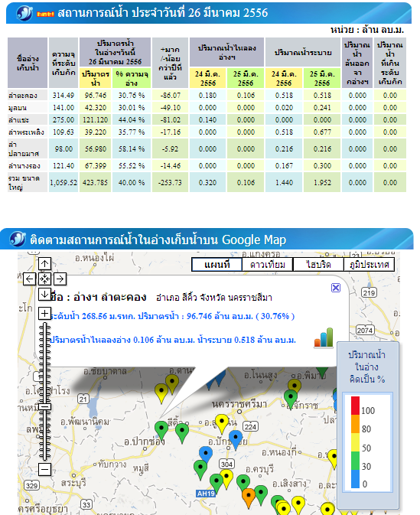Switch map to ไฮบริด hybrid view

[x=318, y=265]
